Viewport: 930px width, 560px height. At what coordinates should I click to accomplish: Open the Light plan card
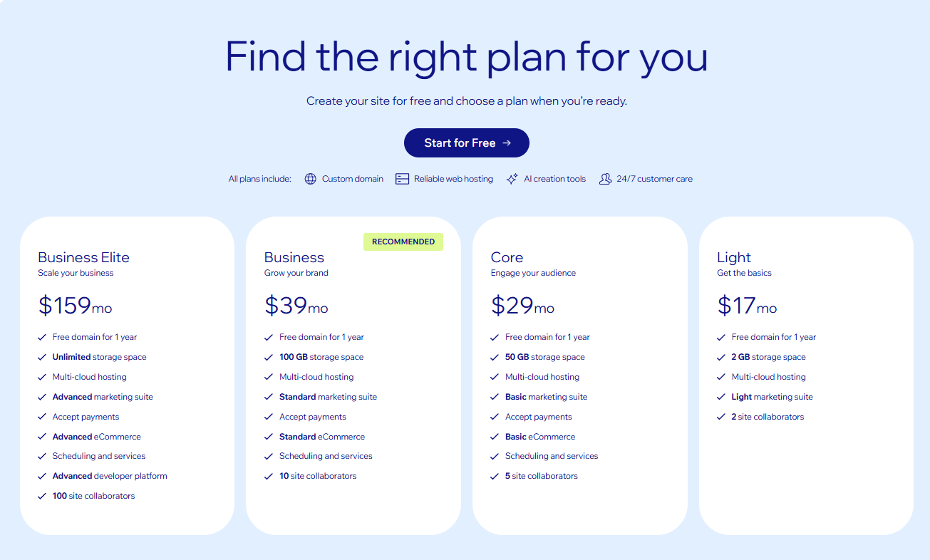coord(806,374)
